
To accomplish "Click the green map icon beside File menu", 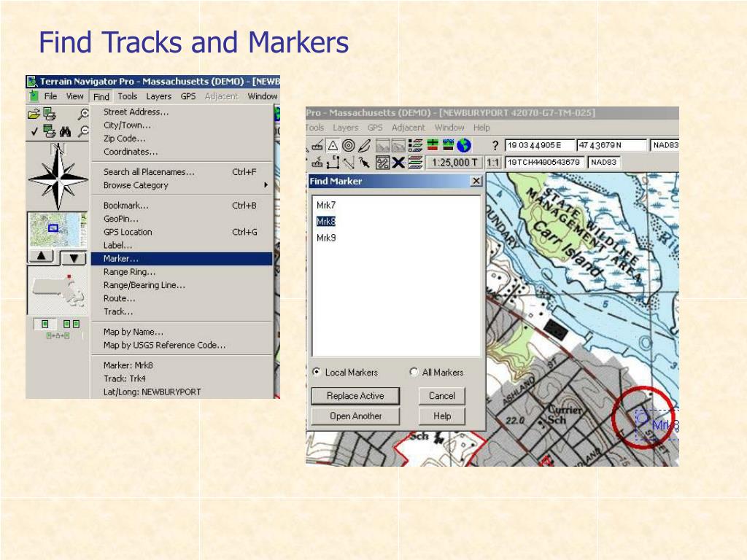I will 34,96.
